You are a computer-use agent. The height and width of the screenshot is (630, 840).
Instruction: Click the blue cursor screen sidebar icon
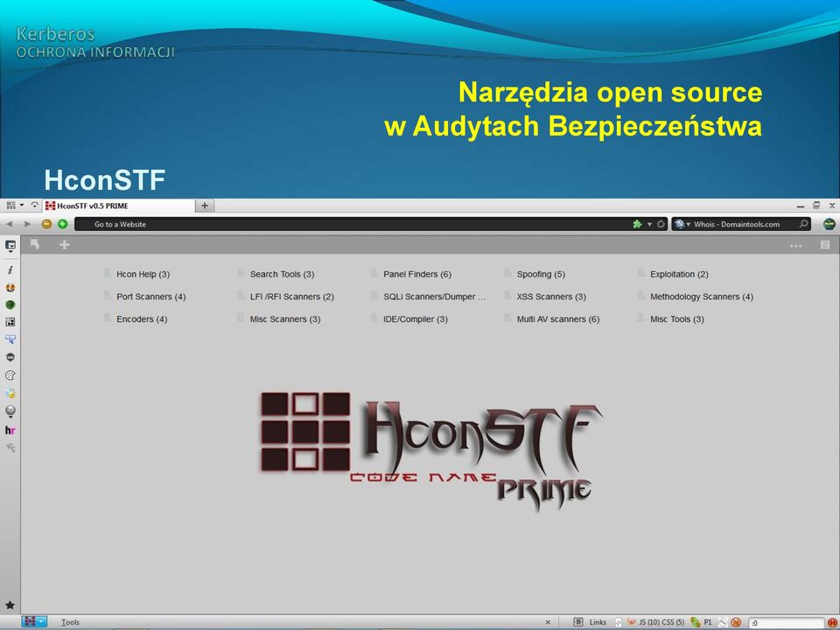[10, 339]
